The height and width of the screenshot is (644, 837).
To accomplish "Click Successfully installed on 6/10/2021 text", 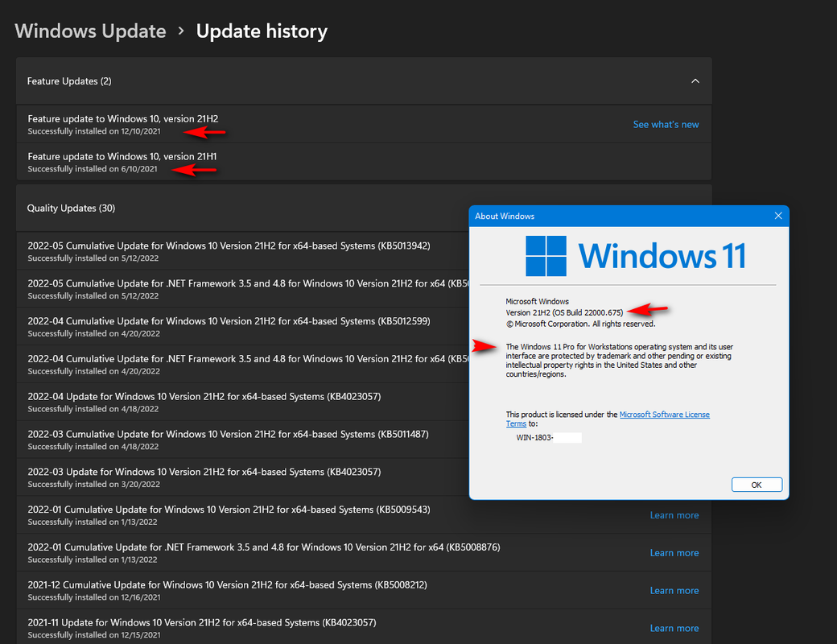I will click(x=93, y=169).
